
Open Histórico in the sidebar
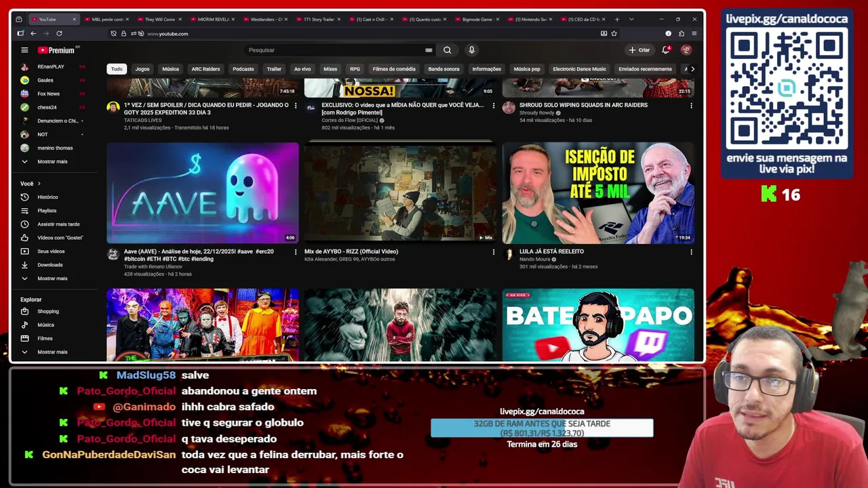click(x=47, y=197)
